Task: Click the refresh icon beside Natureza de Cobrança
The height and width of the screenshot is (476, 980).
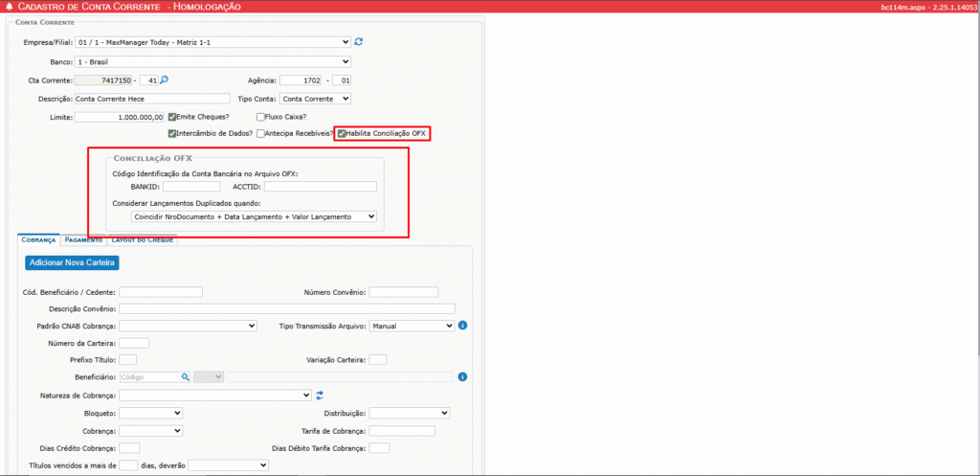Action: (320, 395)
